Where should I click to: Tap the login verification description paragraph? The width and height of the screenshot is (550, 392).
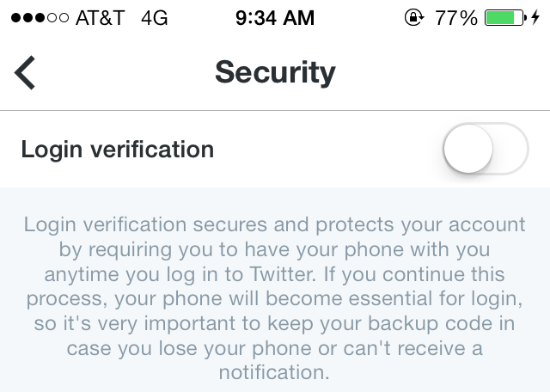point(275,298)
